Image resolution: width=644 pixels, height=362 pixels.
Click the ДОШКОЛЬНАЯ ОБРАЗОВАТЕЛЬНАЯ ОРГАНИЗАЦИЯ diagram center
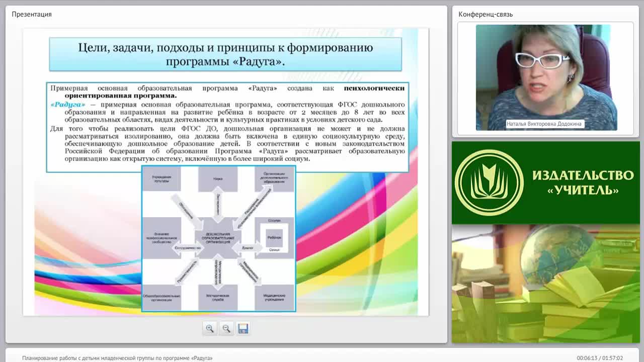217,238
